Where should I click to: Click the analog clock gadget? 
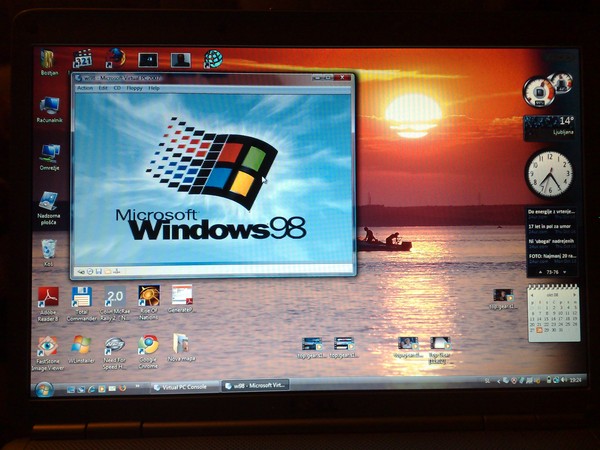coord(550,173)
